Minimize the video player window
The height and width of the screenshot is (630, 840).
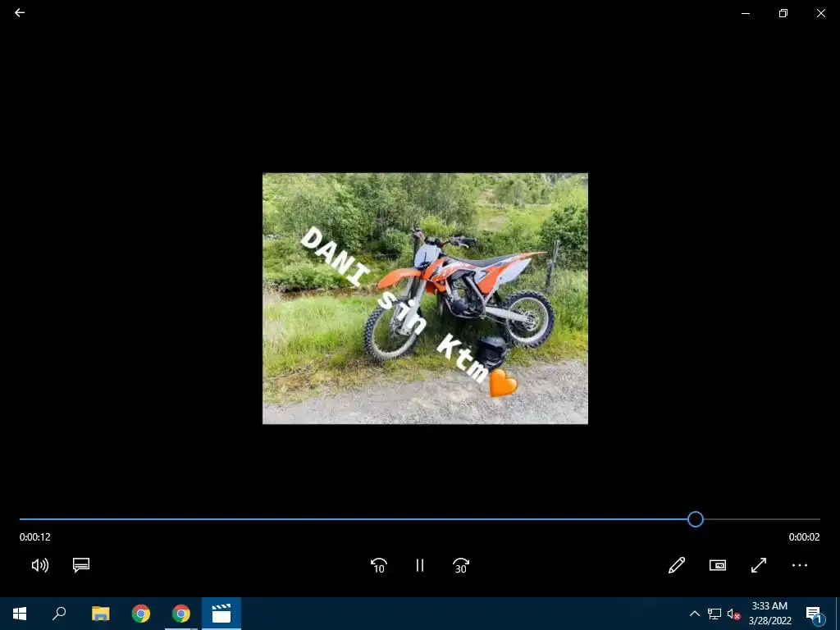(x=745, y=13)
